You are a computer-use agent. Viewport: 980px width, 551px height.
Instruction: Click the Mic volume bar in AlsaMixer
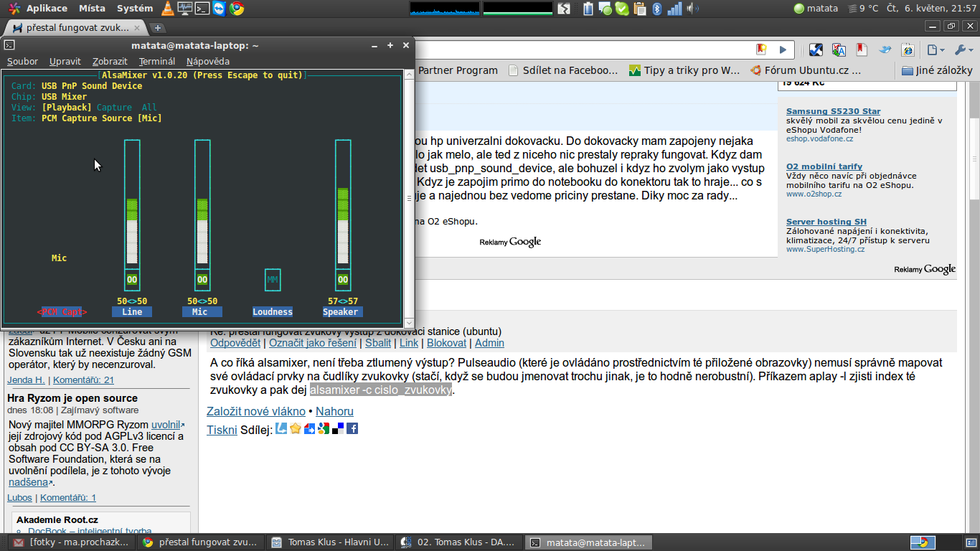coord(202,203)
